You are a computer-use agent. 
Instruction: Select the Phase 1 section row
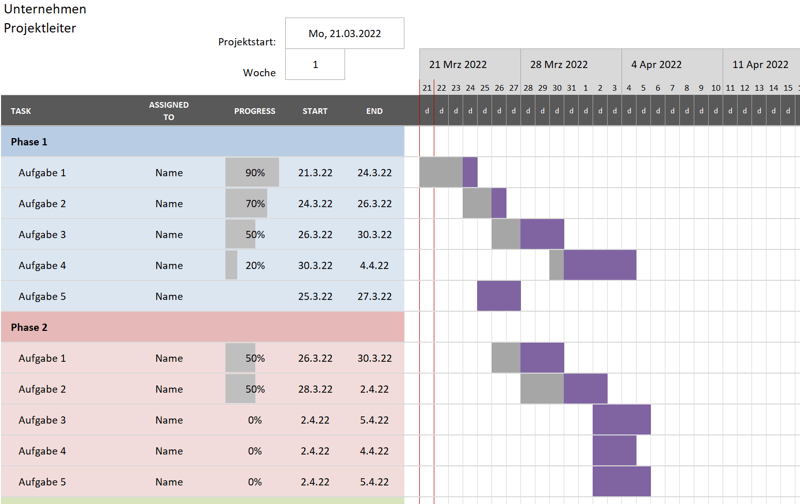point(200,142)
